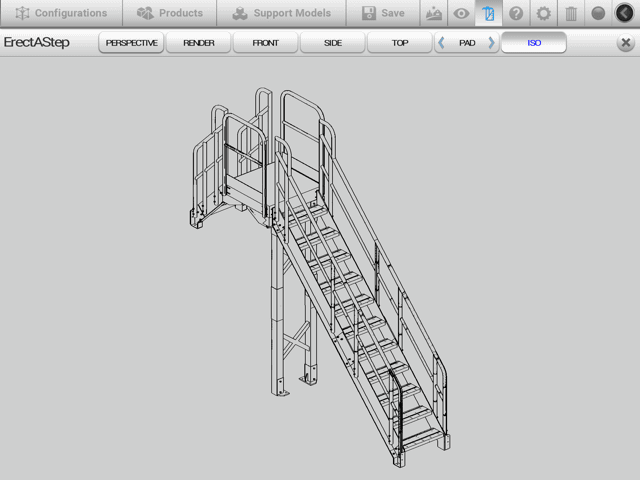Switch to PERSPECTIVE view

tap(131, 43)
